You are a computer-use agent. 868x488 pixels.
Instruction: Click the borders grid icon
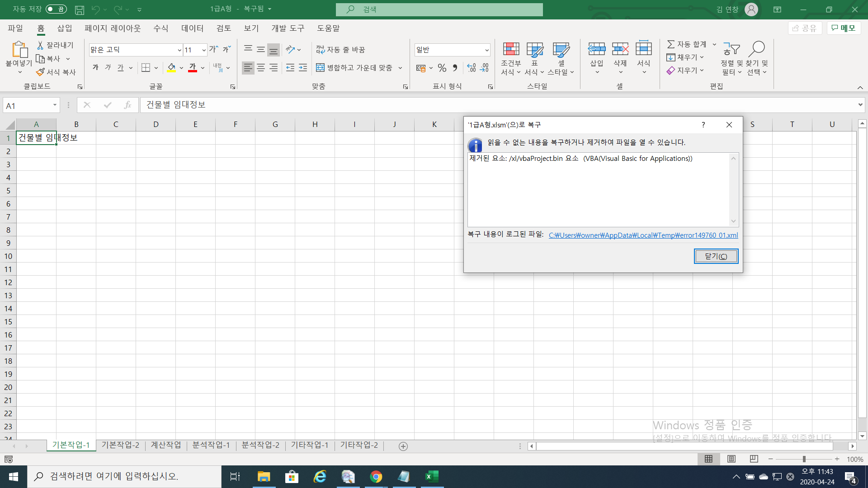(146, 68)
